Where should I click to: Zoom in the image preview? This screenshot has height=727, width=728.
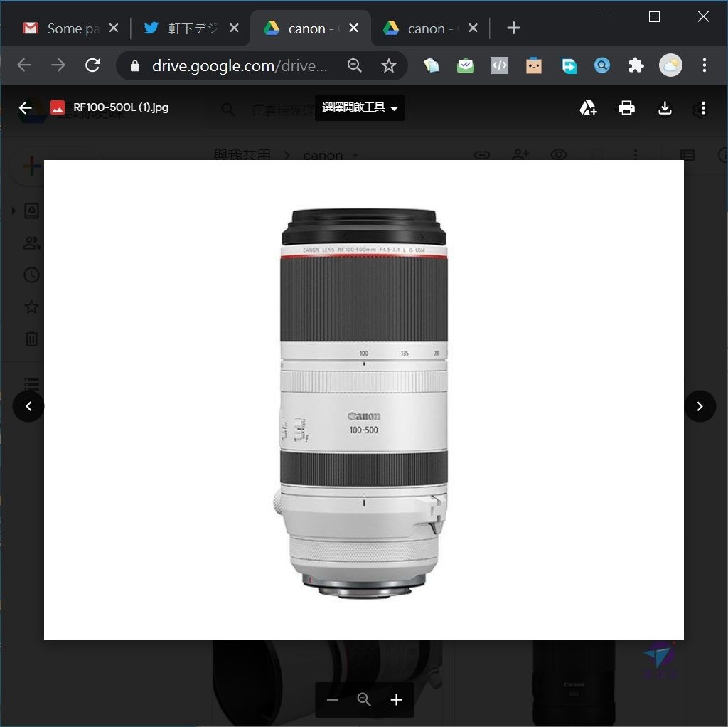click(396, 699)
